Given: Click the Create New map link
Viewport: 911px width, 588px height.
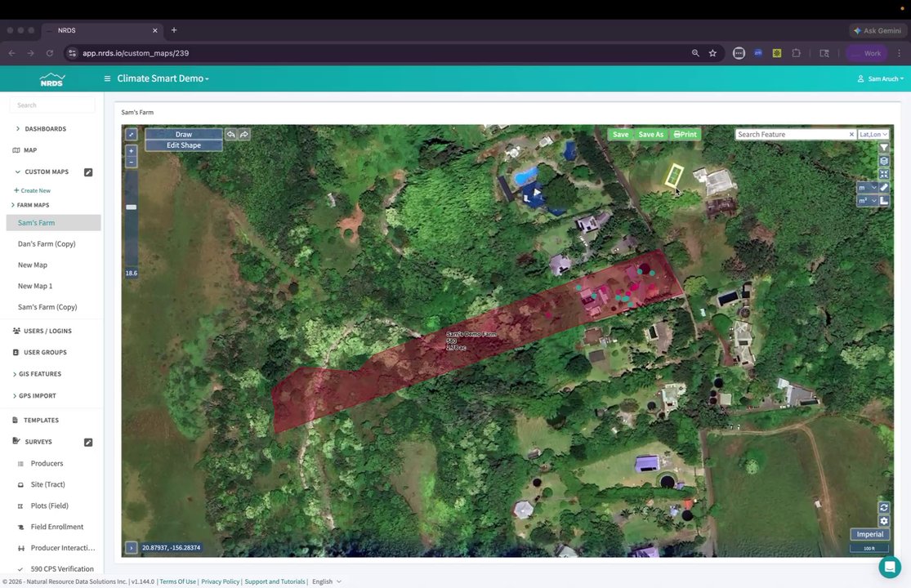Looking at the screenshot, I should coord(32,190).
